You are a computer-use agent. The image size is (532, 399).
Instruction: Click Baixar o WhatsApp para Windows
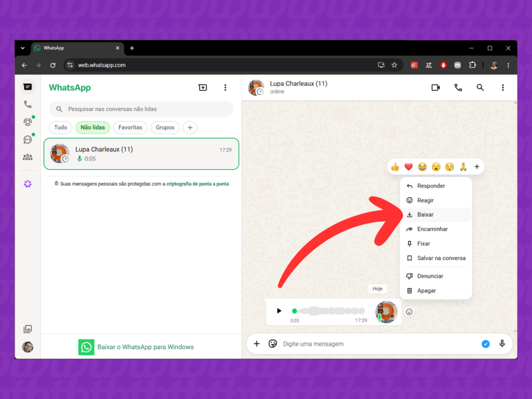(x=136, y=347)
